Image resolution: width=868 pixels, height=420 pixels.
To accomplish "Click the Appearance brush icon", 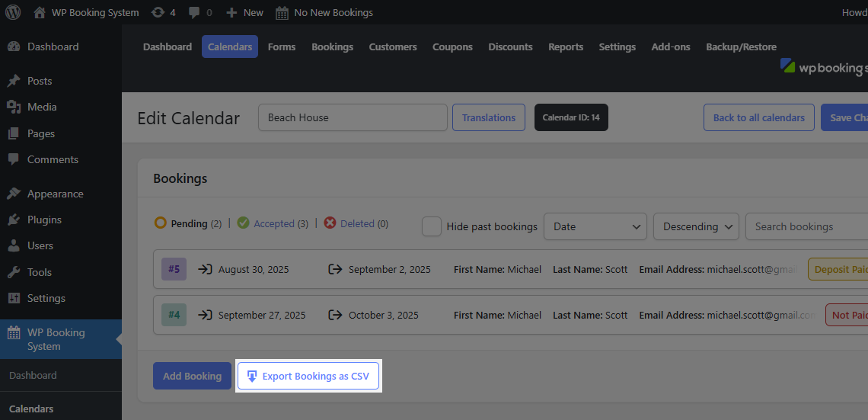I will pos(14,194).
